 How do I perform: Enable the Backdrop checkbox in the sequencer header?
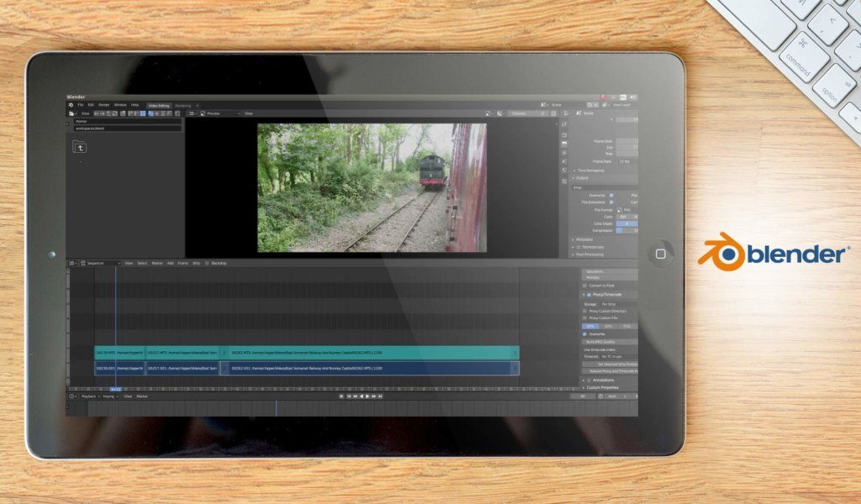pos(208,263)
